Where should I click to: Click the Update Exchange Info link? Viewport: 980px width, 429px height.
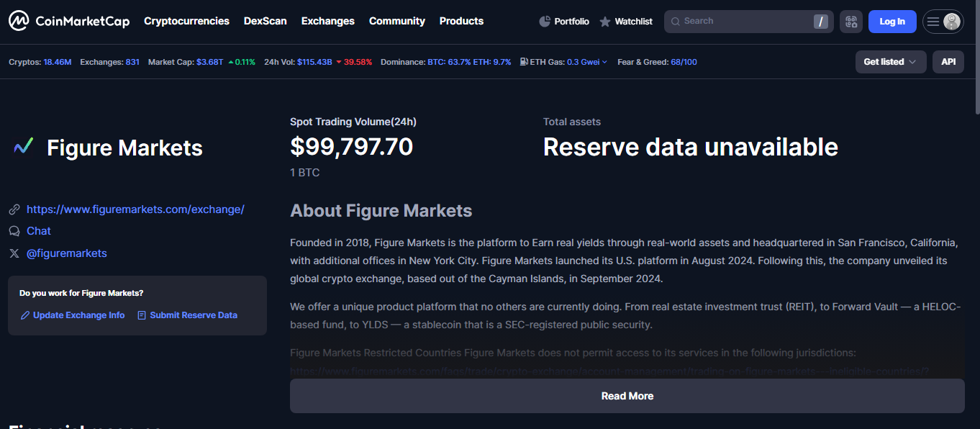[x=78, y=315]
